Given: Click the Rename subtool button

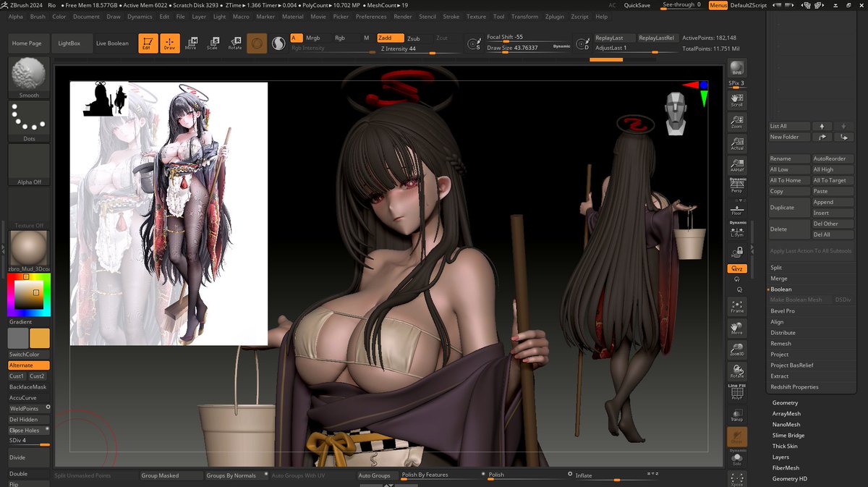Looking at the screenshot, I should (x=789, y=158).
